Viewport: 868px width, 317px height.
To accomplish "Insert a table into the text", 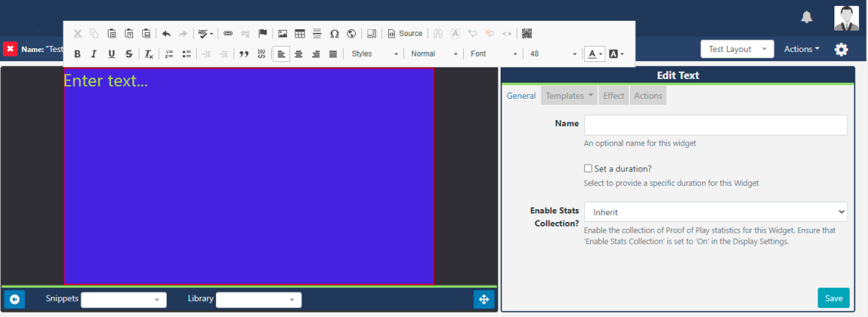I will point(300,34).
